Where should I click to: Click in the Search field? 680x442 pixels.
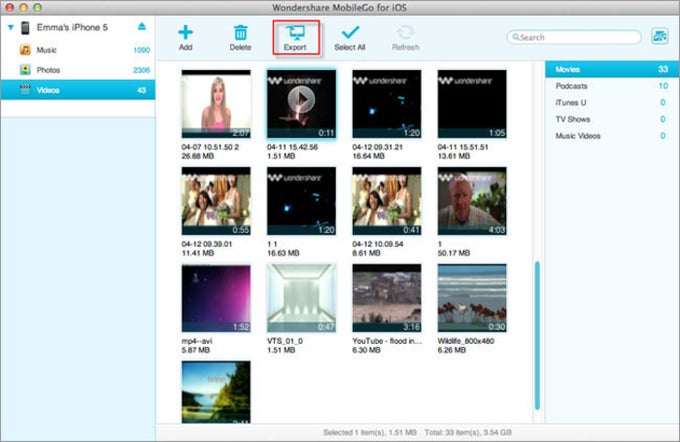click(x=574, y=37)
